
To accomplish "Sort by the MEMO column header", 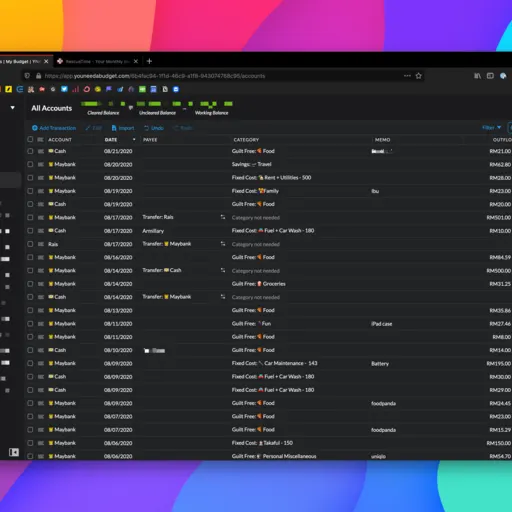I will click(x=382, y=140).
